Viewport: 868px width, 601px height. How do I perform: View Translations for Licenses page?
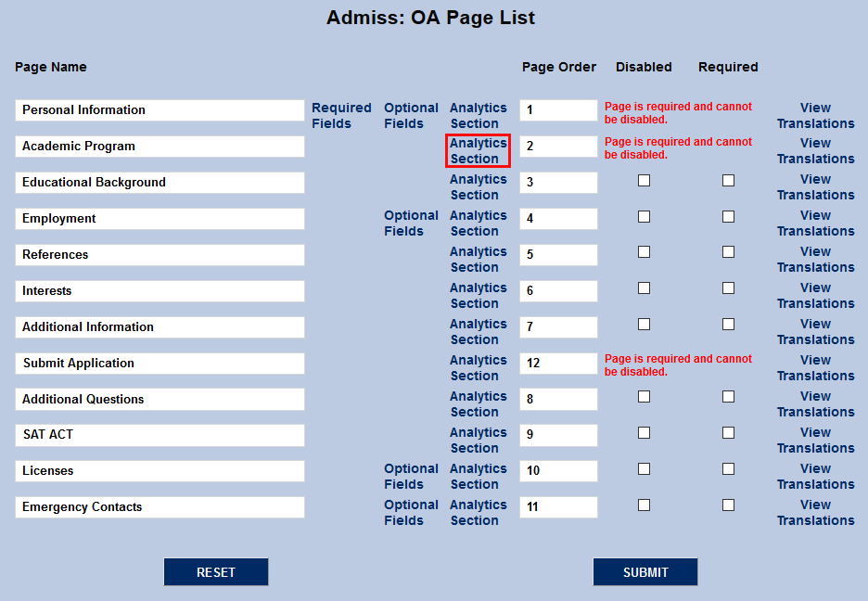click(x=815, y=477)
